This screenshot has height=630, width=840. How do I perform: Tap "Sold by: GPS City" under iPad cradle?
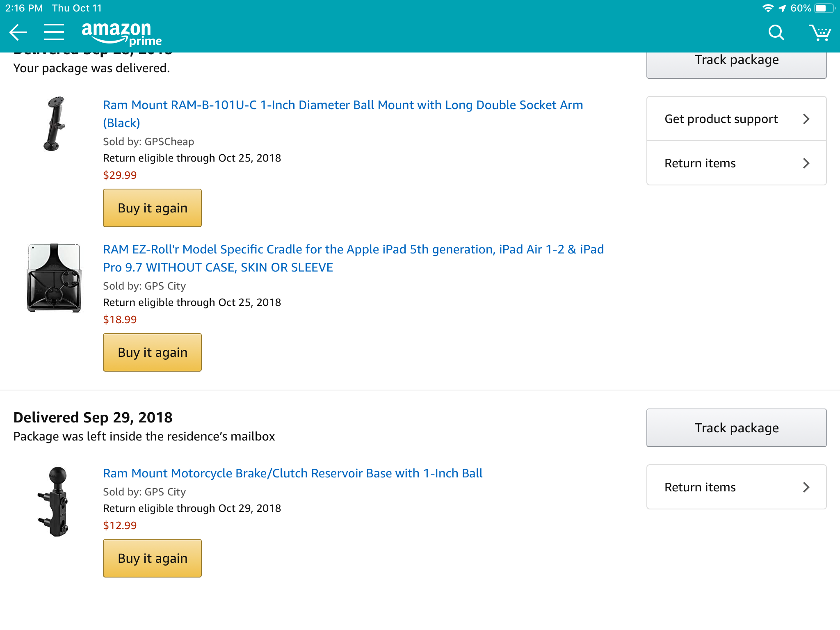144,286
